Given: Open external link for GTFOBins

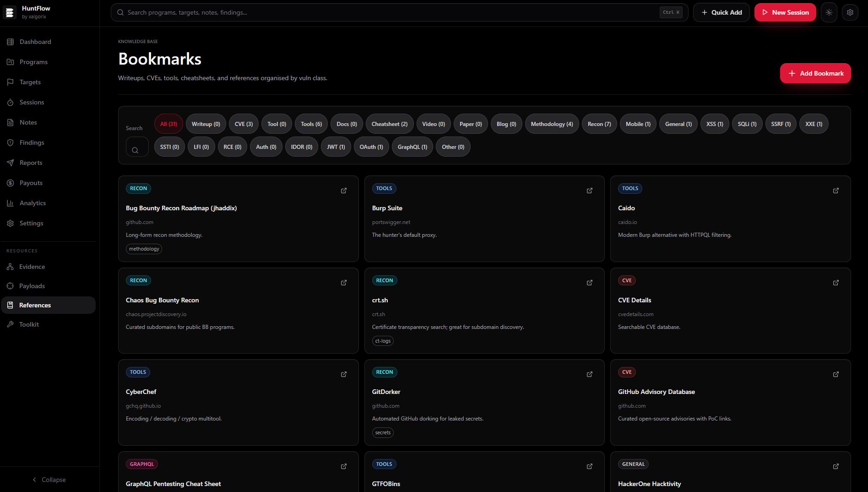Looking at the screenshot, I should tap(590, 466).
